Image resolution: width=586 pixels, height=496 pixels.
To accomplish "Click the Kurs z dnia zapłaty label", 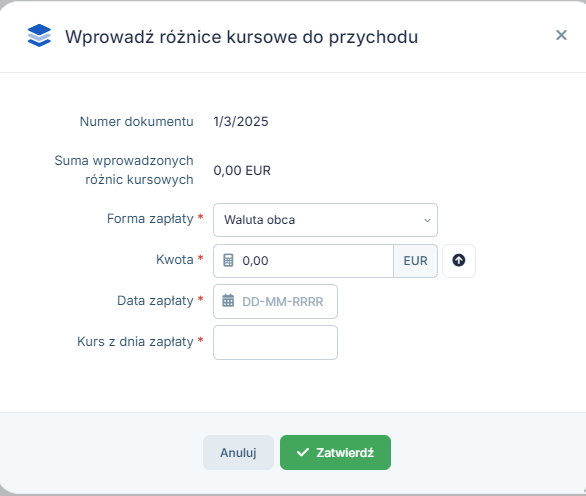I will pos(135,342).
